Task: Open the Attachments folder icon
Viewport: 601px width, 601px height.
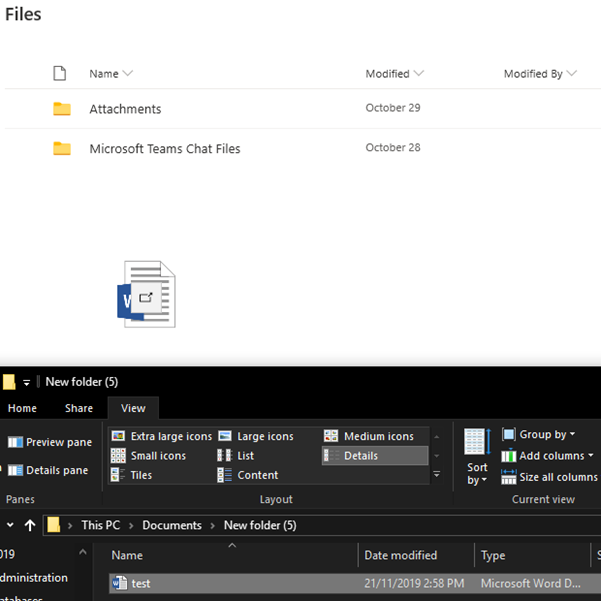Action: coord(62,109)
